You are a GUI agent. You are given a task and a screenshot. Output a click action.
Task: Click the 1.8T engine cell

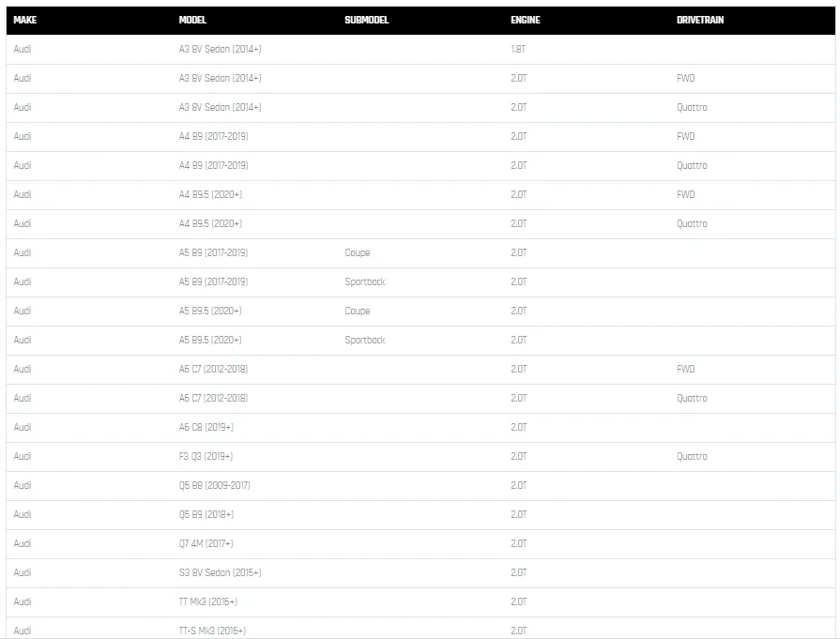518,49
